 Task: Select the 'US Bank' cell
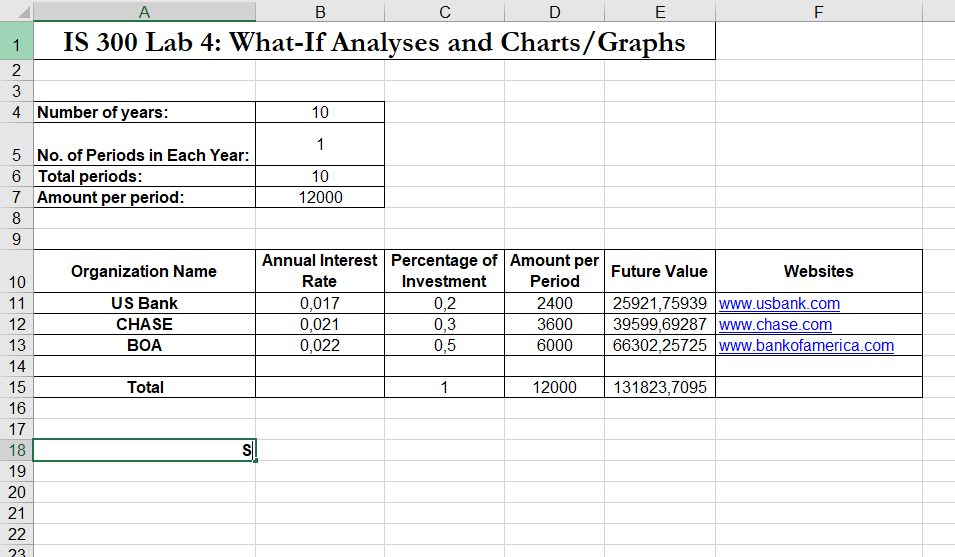pos(144,303)
